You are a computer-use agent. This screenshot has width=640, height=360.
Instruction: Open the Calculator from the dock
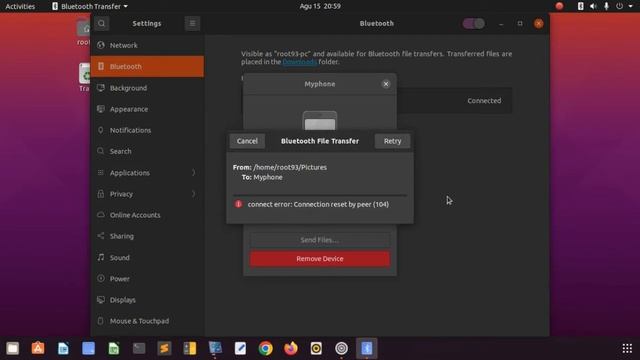click(x=190, y=348)
